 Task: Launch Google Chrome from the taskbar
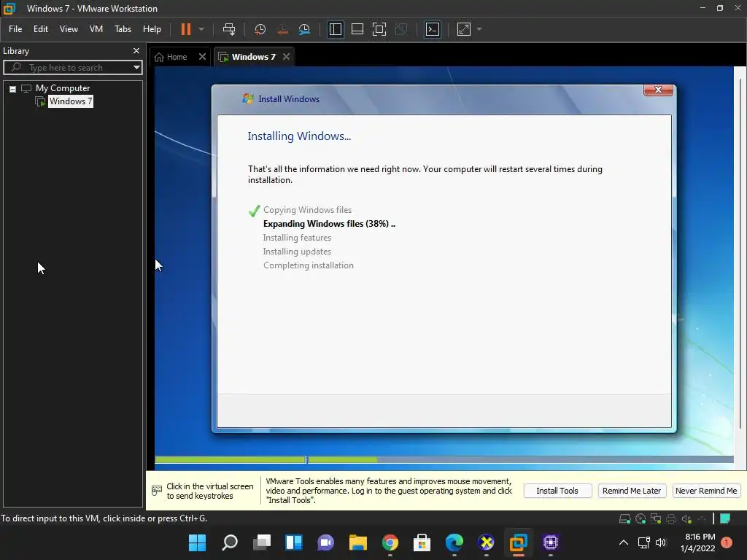click(390, 542)
